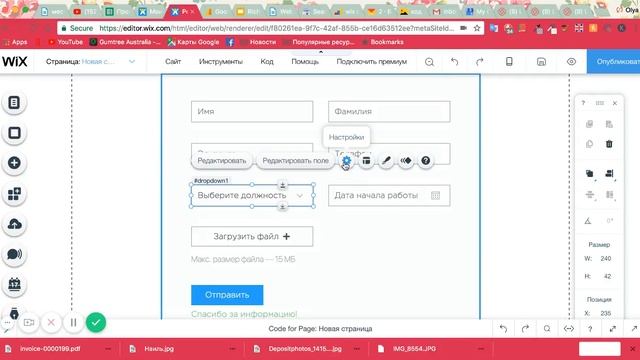Open options chevron for Depositphotos download
The height and width of the screenshot is (360, 640).
click(x=356, y=349)
